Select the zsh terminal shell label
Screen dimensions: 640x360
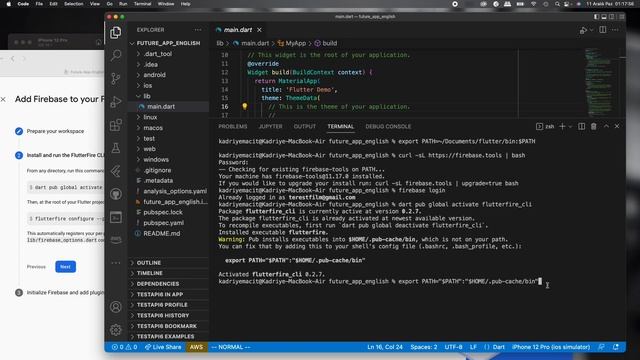(546, 127)
